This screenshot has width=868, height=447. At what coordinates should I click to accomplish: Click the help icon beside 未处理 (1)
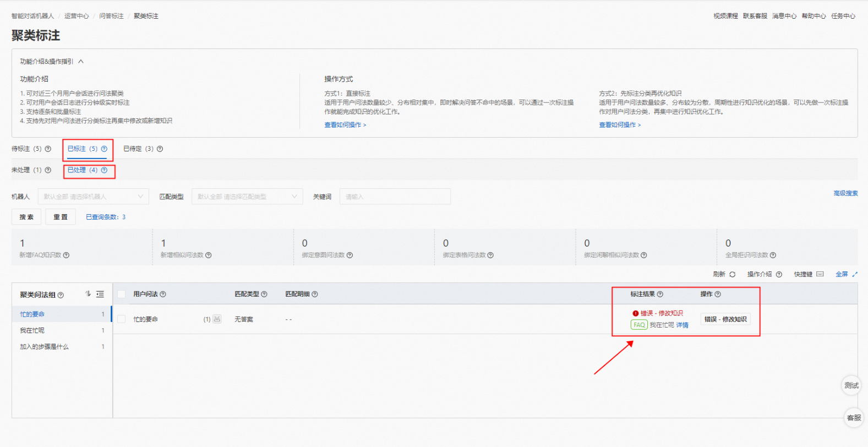(x=48, y=170)
